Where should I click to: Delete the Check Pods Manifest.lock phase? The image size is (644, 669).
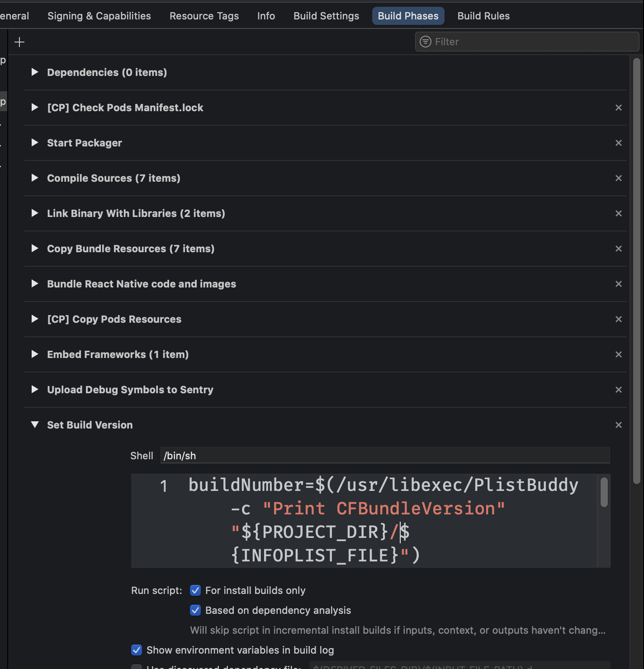619,108
